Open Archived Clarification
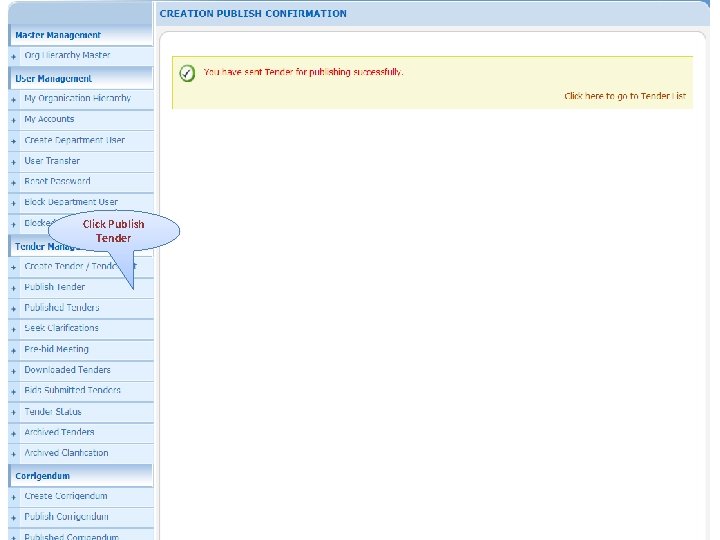Image resolution: width=720 pixels, height=540 pixels. click(67, 453)
